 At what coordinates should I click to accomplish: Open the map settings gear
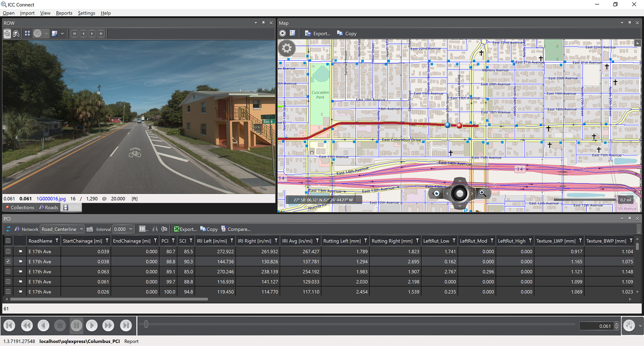(286, 49)
